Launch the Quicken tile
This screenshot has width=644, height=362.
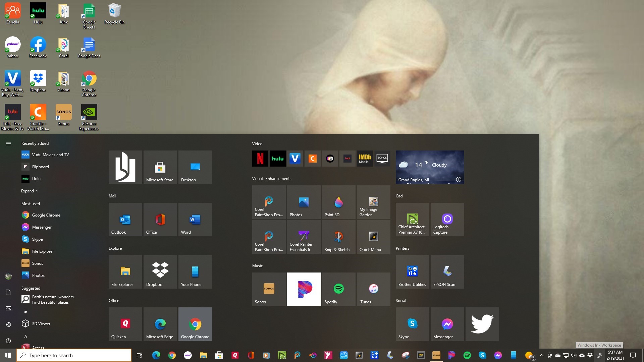(125, 324)
